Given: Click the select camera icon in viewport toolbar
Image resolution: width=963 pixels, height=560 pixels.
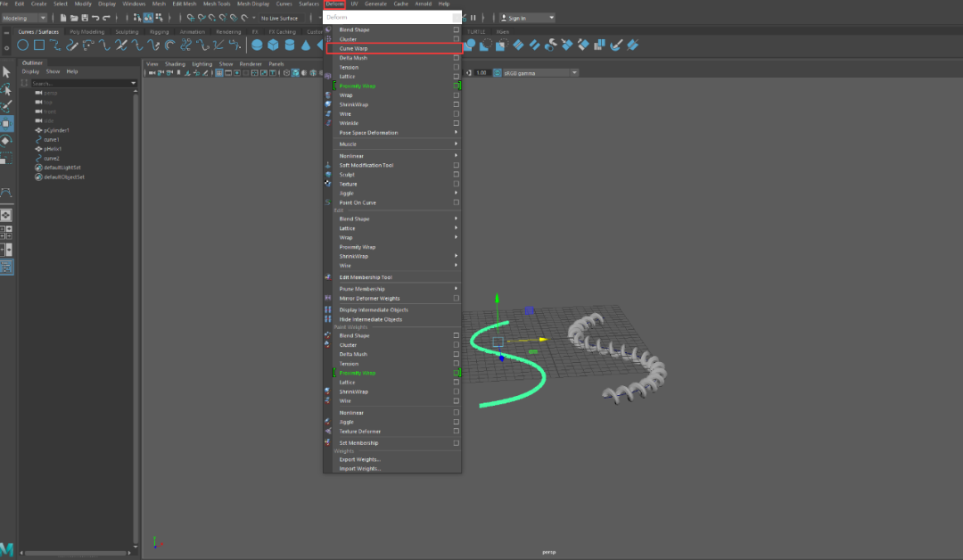Looking at the screenshot, I should (x=152, y=73).
